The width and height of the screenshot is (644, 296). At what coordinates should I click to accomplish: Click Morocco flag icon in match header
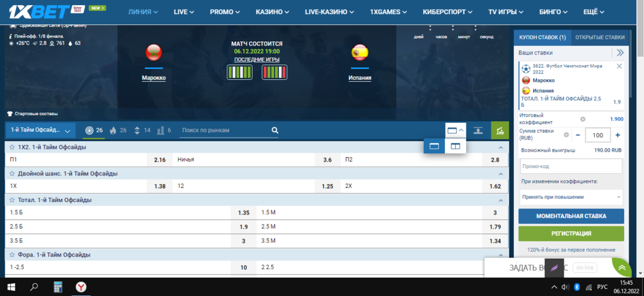[154, 53]
